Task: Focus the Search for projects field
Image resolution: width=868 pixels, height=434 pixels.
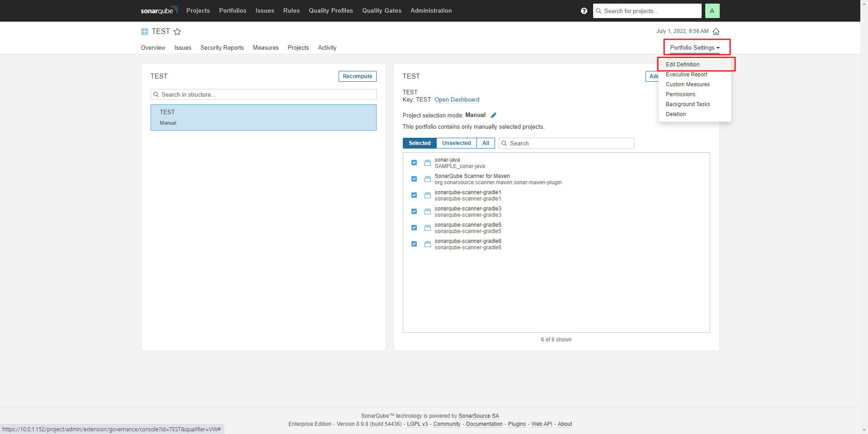Action: click(x=647, y=11)
